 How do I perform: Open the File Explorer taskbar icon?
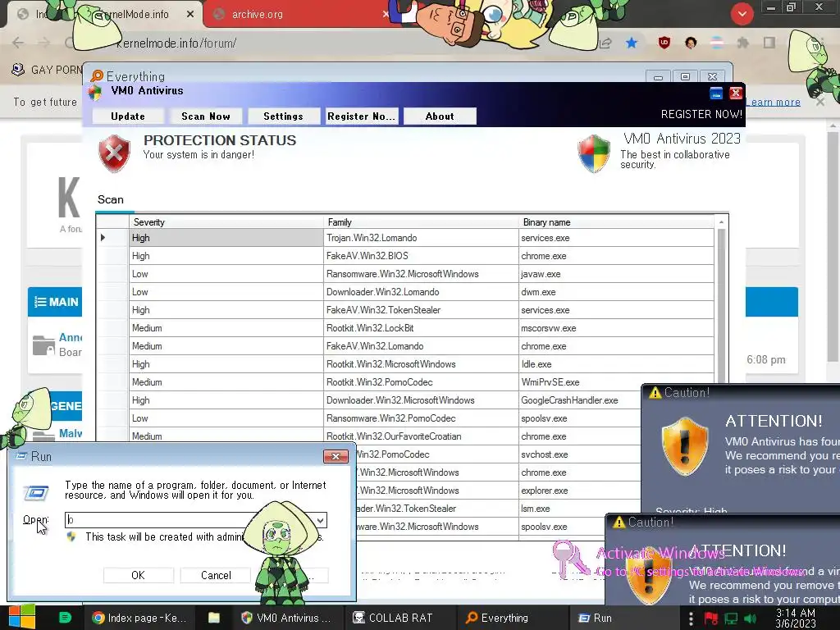pos(214,618)
